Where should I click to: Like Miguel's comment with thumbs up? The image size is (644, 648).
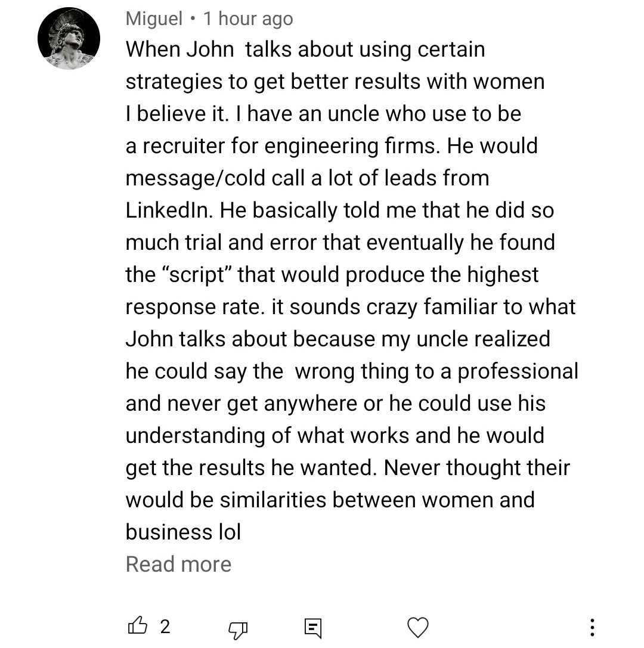[x=138, y=627]
